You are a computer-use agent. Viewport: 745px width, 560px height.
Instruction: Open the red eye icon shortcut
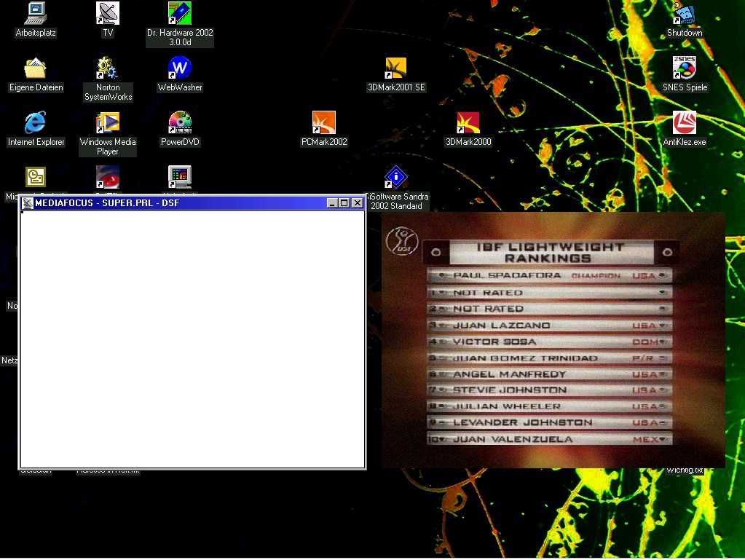click(x=107, y=177)
